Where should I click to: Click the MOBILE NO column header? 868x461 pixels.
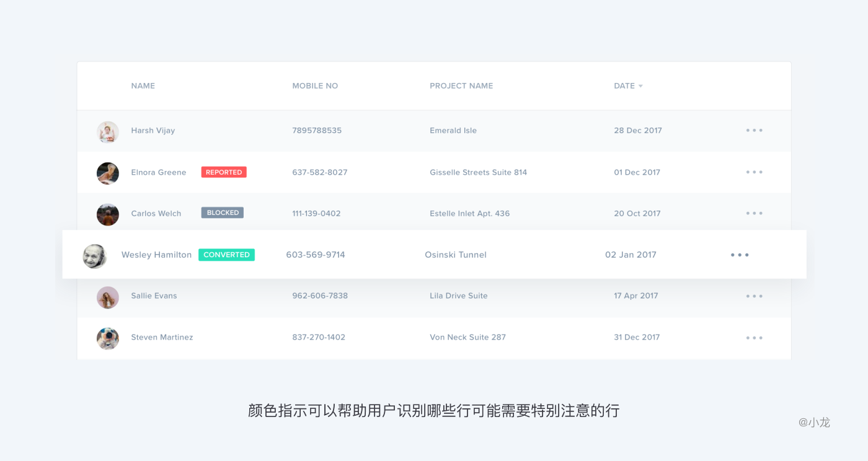(x=315, y=86)
